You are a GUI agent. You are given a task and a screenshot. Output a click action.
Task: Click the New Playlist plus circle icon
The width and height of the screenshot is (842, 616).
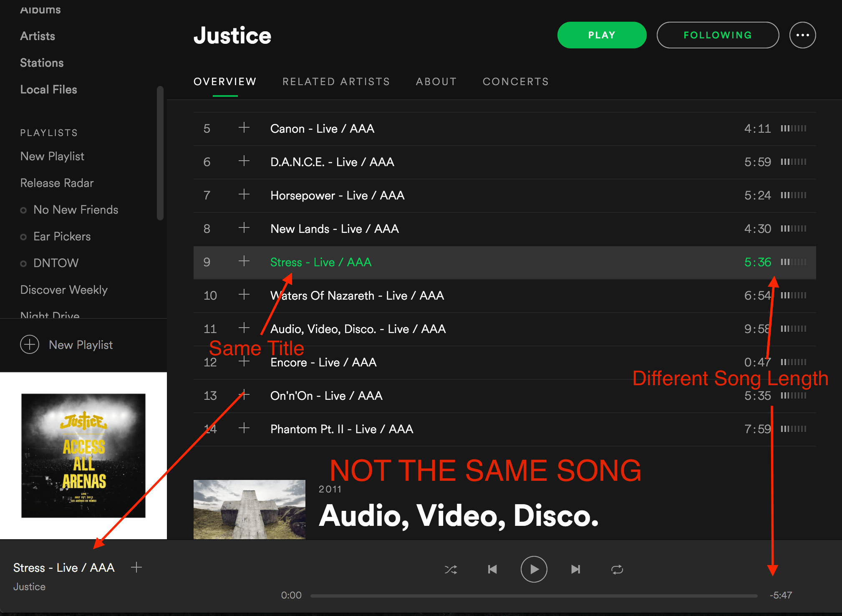point(30,344)
